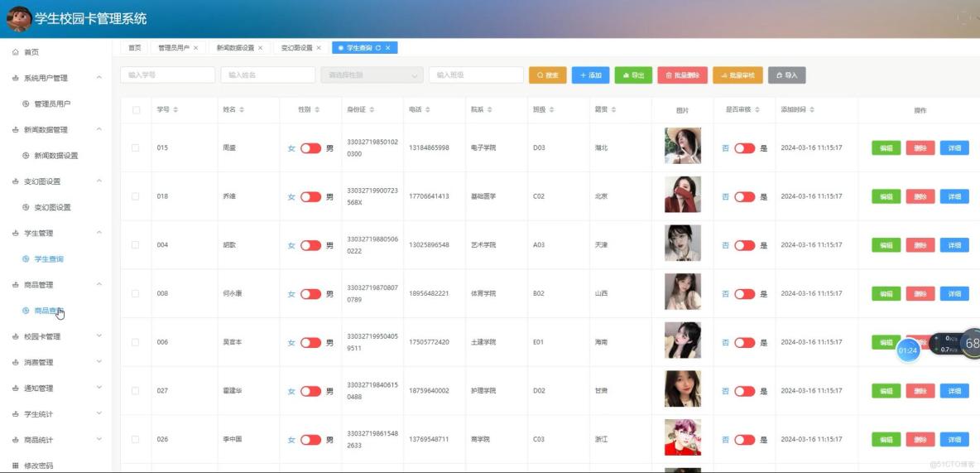The image size is (980, 473).
Task: Collapse the 新闻数据管理 sidebar group
Action: [x=98, y=129]
